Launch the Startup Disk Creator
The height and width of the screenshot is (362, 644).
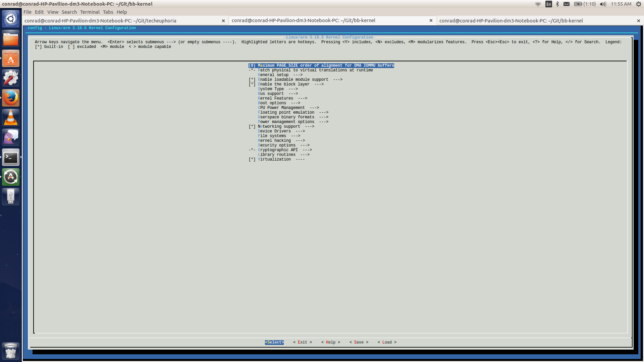[x=11, y=196]
